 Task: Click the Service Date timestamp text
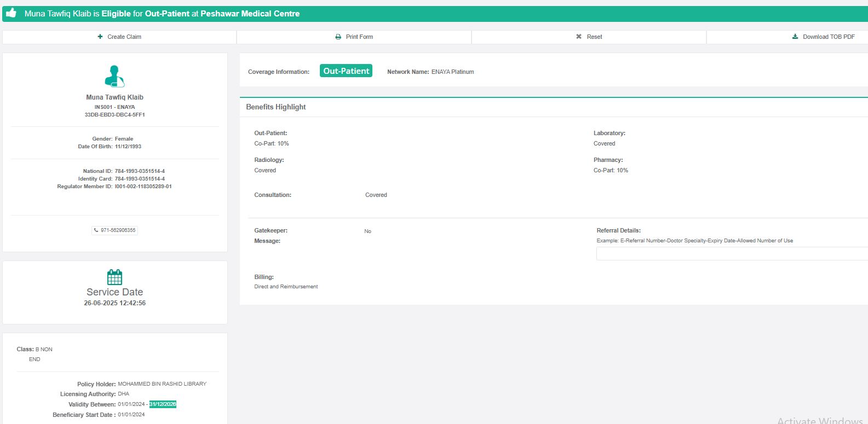pyautogui.click(x=114, y=303)
